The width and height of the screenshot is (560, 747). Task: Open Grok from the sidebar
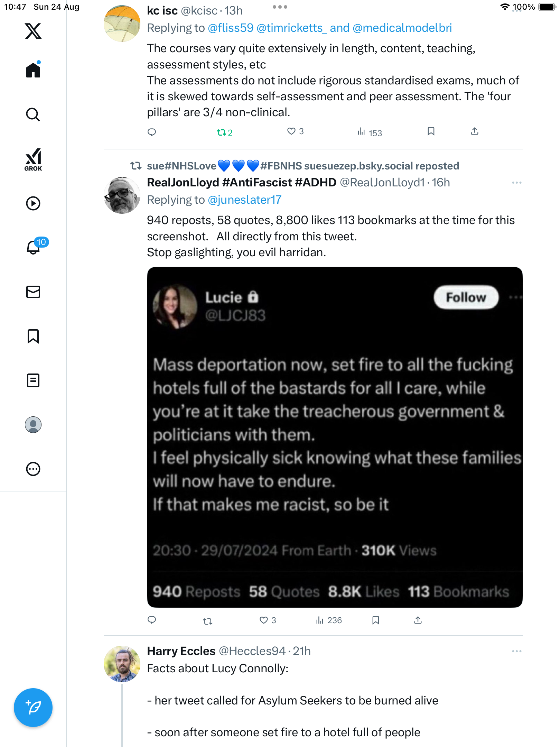point(33,159)
